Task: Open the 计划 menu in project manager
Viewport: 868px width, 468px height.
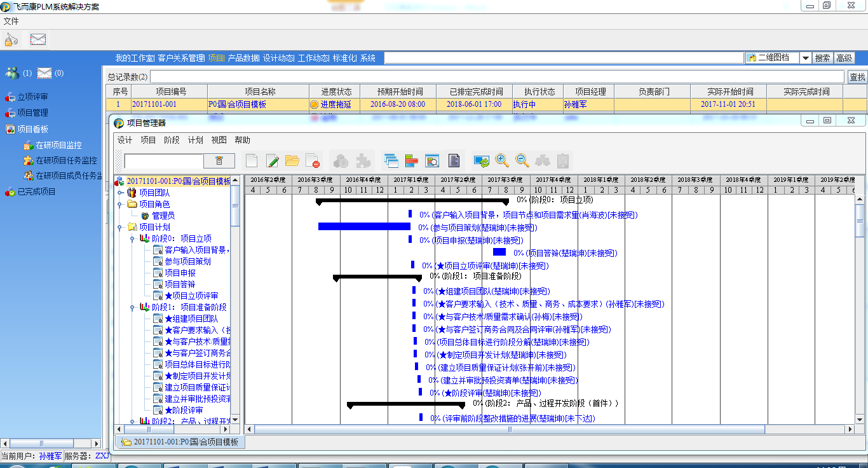Action: click(x=195, y=140)
